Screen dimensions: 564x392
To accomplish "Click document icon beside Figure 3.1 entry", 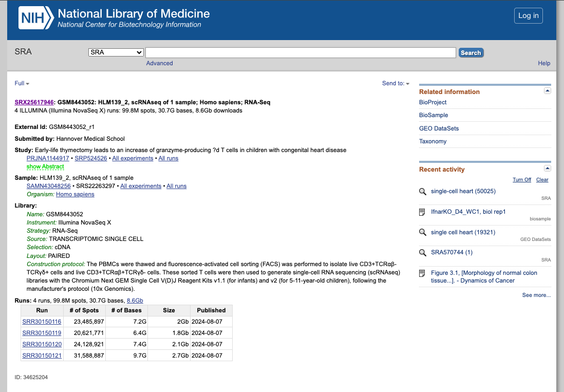I will click(423, 273).
